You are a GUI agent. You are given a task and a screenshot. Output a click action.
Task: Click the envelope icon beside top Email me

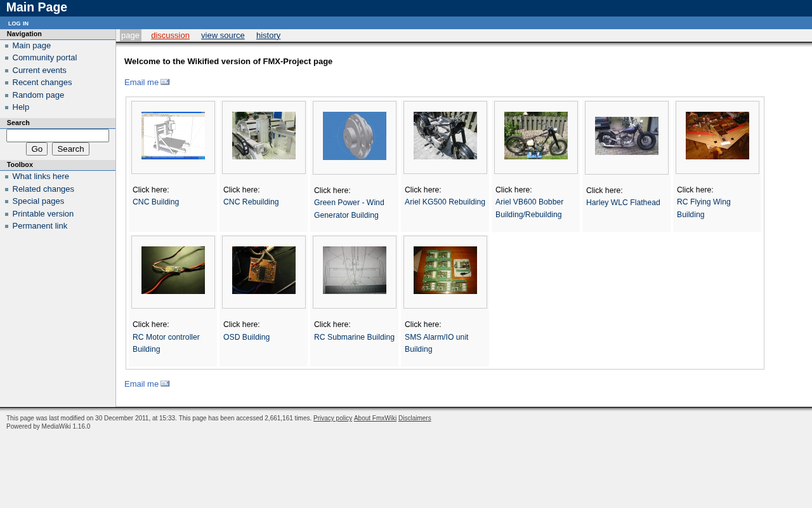coord(165,82)
